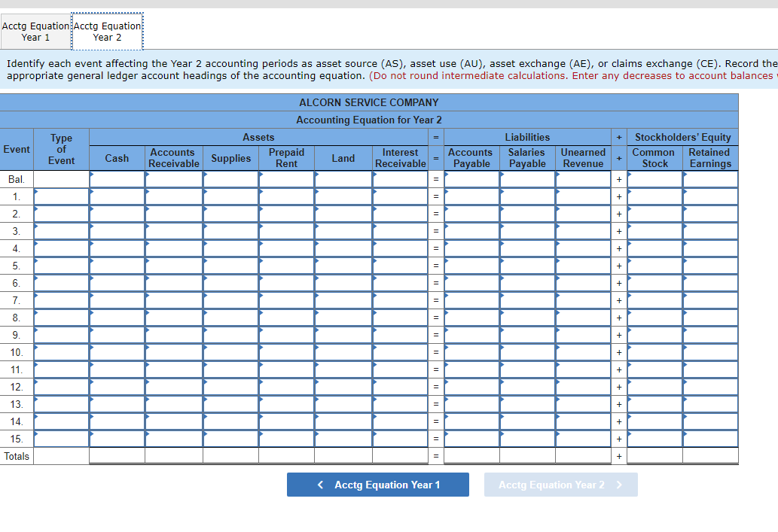Select the Retained Earnings cell in Bal. row
This screenshot has height=532, width=778.
(709, 179)
